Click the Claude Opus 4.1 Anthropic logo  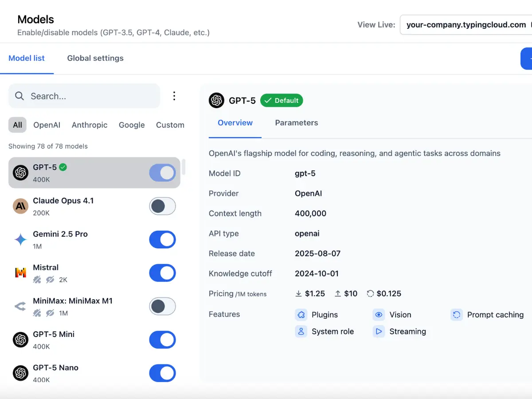(20, 206)
